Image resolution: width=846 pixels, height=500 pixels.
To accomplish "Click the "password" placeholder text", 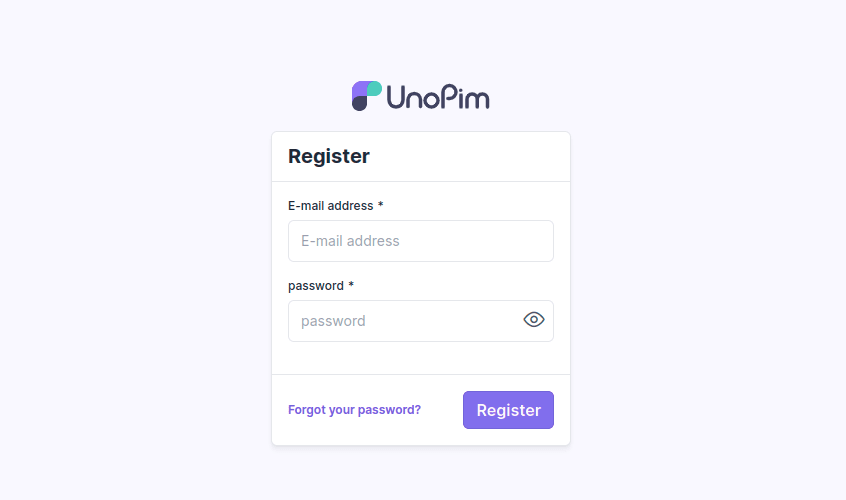I will point(333,321).
